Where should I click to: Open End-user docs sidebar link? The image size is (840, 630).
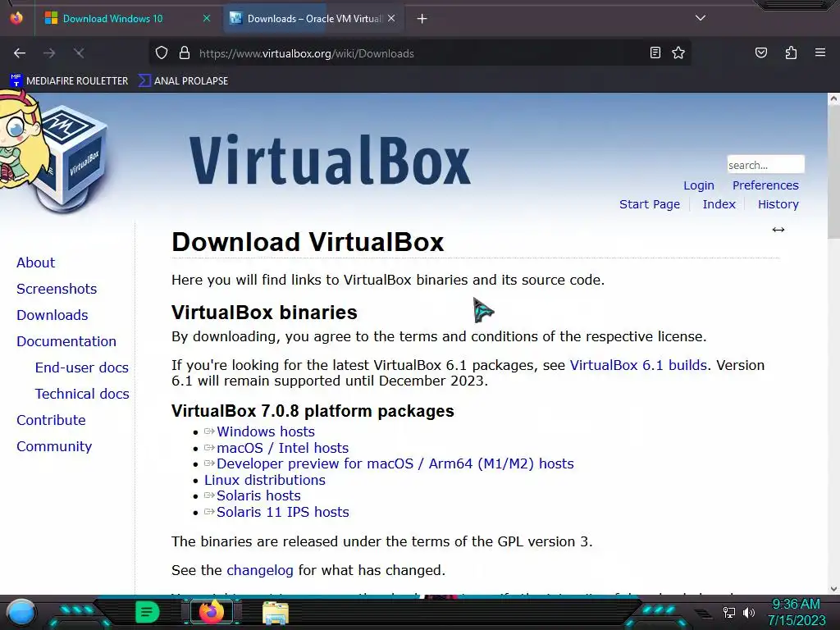point(82,367)
